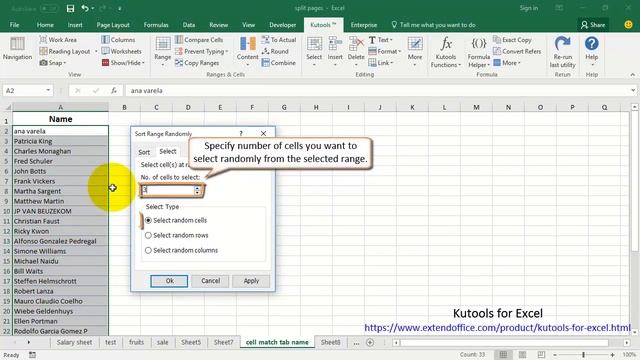
Task: Collapse the ribbon
Action: tap(633, 75)
